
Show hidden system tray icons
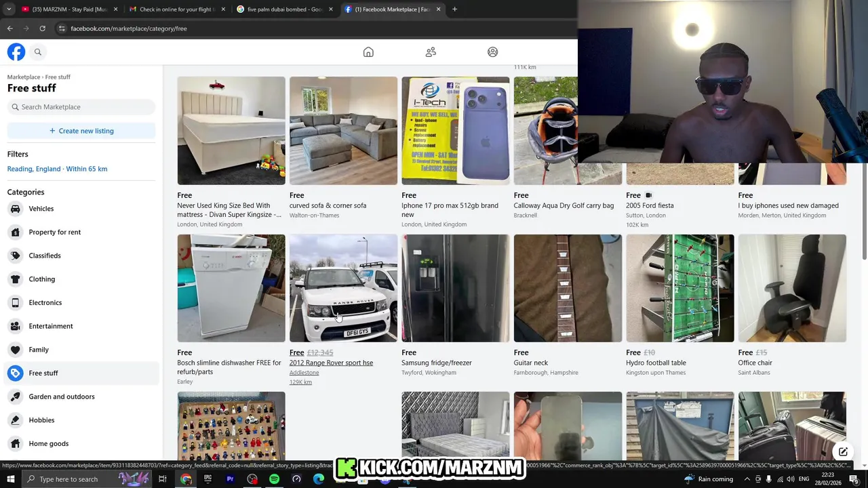pos(747,479)
